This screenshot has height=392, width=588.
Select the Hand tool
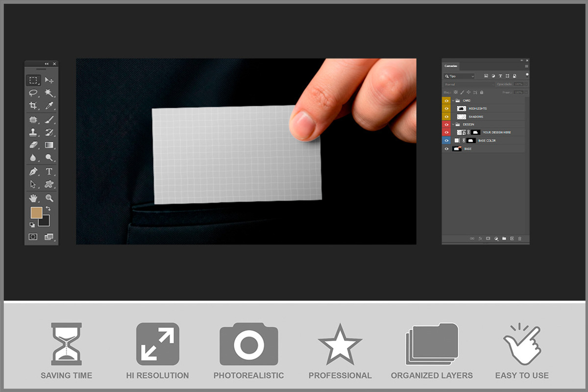pos(33,198)
